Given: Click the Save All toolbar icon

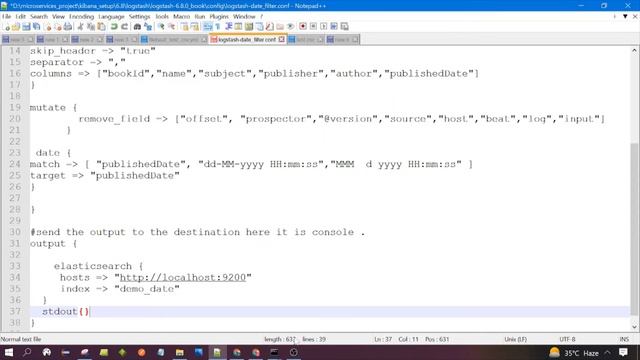Looking at the screenshot, I should [36, 27].
